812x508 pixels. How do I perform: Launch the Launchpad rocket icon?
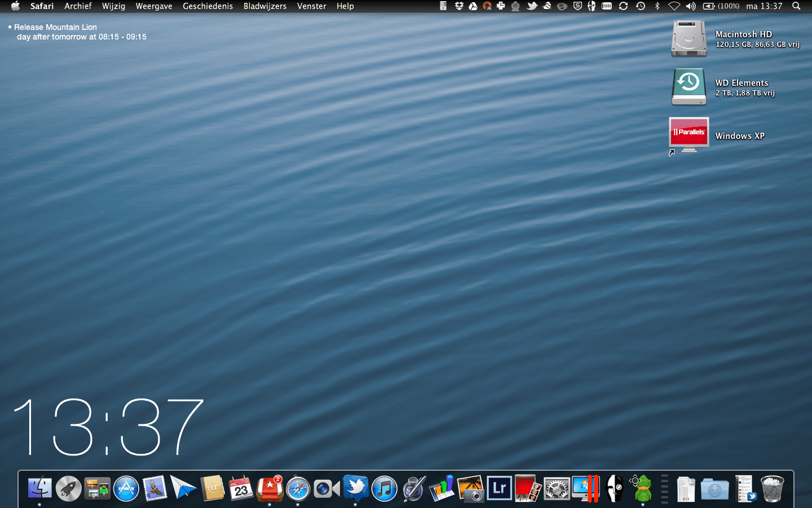68,488
